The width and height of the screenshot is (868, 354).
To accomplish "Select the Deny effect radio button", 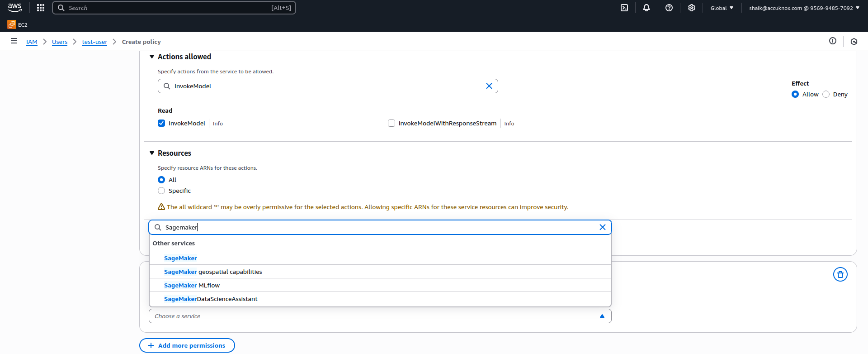I will tap(826, 94).
